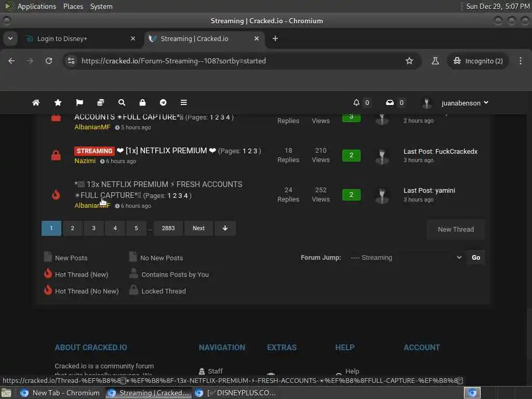
Task: Click the green rating badge on Nazimi's thread
Action: 351,155
